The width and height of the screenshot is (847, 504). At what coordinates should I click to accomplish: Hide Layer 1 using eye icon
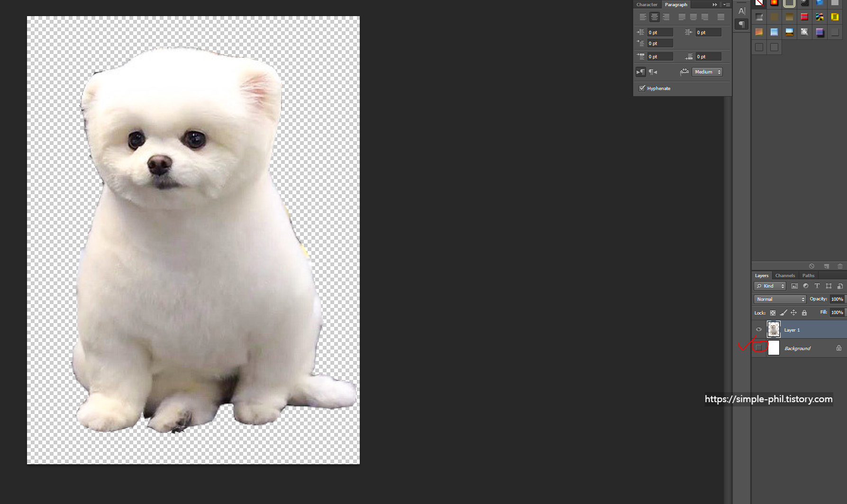click(758, 330)
